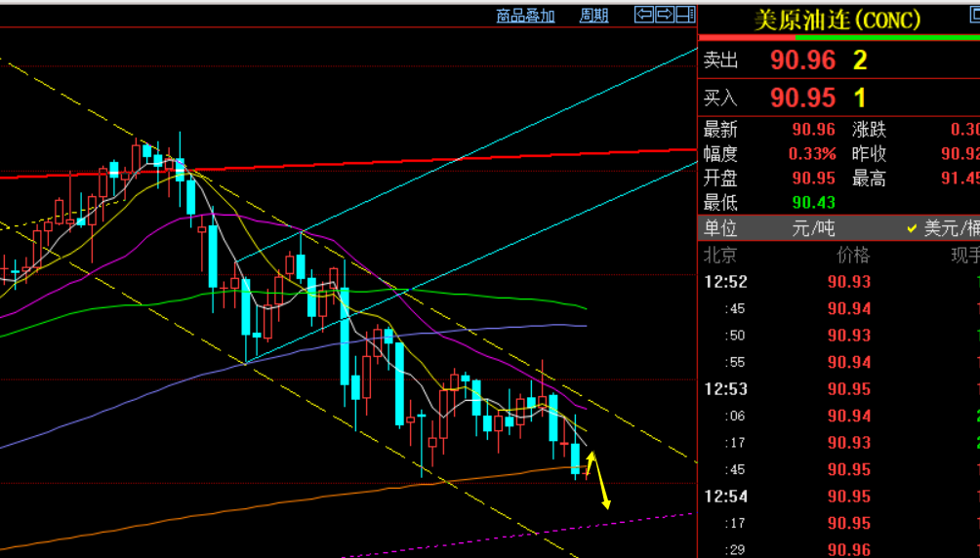Click the forward right-arrow chart navigation icon
This screenshot has height=558, width=980.
[665, 15]
